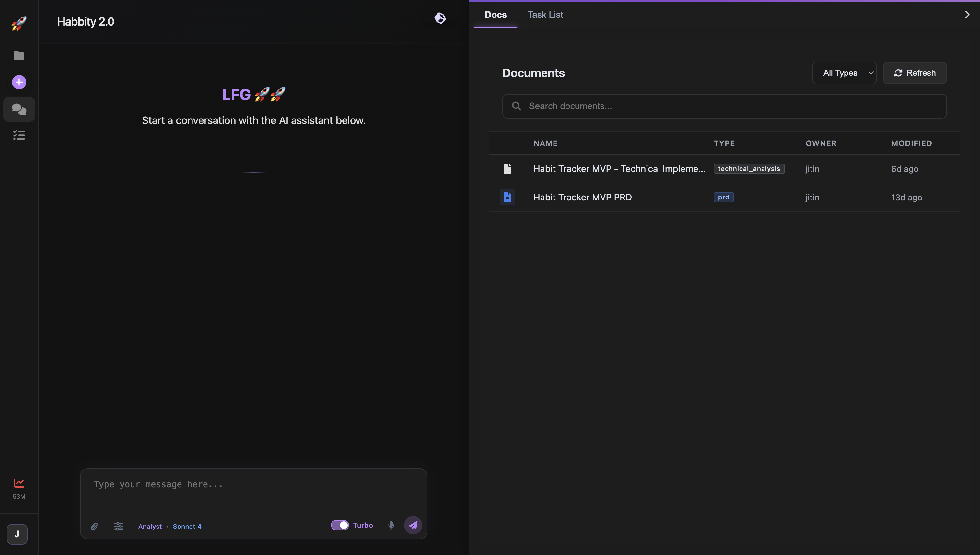Open the All Types filter dropdown
The image size is (980, 555).
[x=844, y=73]
